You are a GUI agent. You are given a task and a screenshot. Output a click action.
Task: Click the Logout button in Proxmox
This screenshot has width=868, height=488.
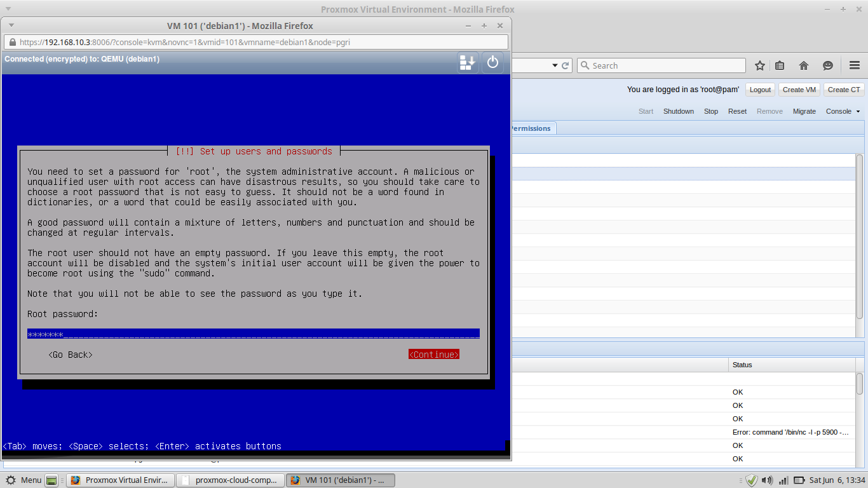pyautogui.click(x=760, y=90)
